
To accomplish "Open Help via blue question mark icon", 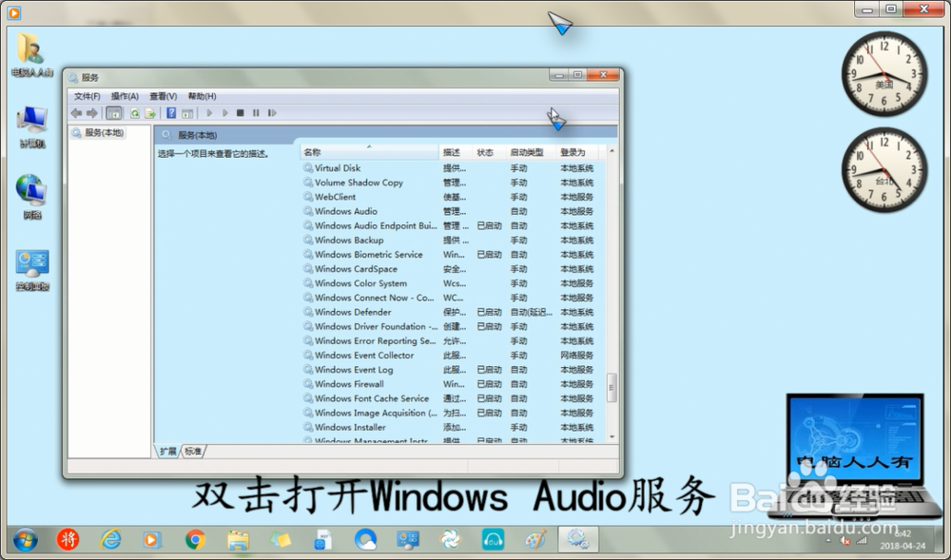I will 171,113.
